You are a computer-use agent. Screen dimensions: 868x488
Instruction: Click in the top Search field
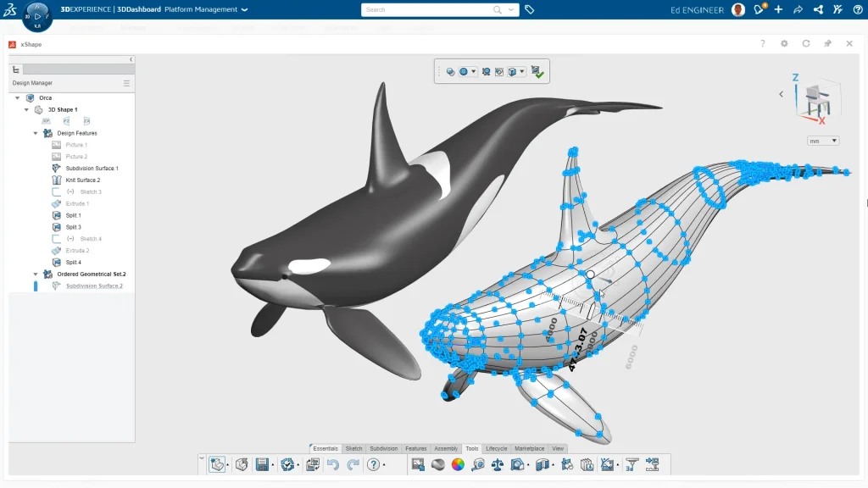click(428, 10)
